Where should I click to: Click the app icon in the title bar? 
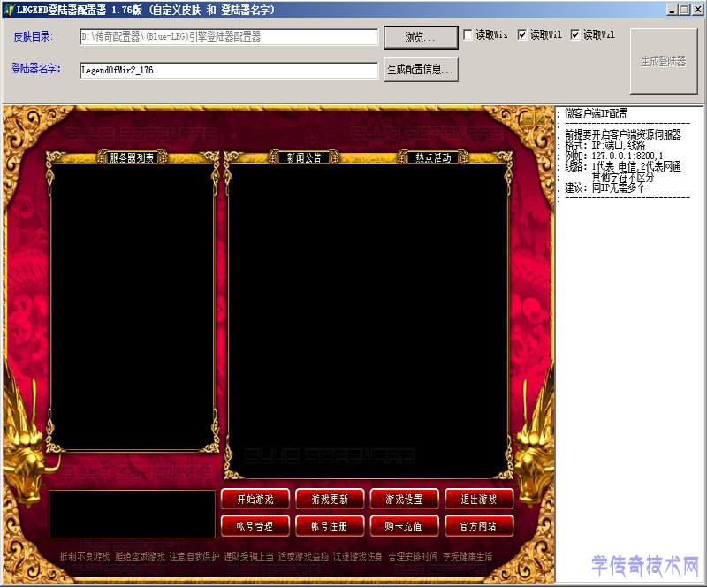pyautogui.click(x=9, y=9)
